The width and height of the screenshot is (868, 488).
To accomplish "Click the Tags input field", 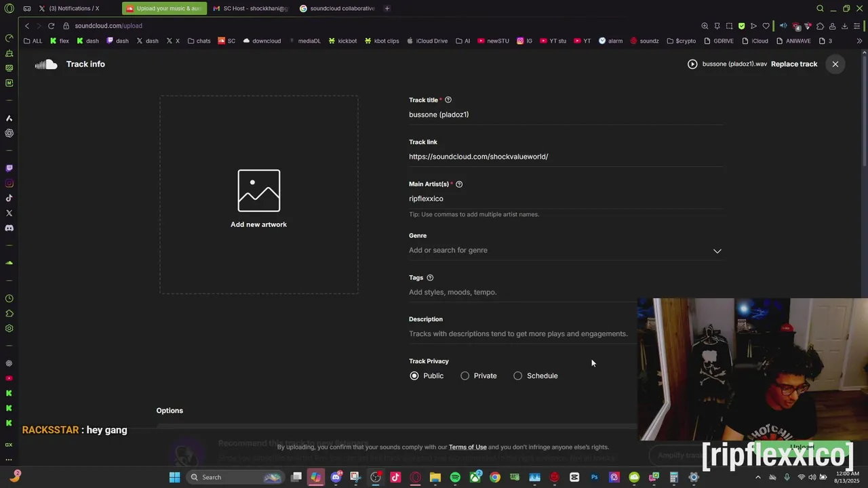I will 522,292.
